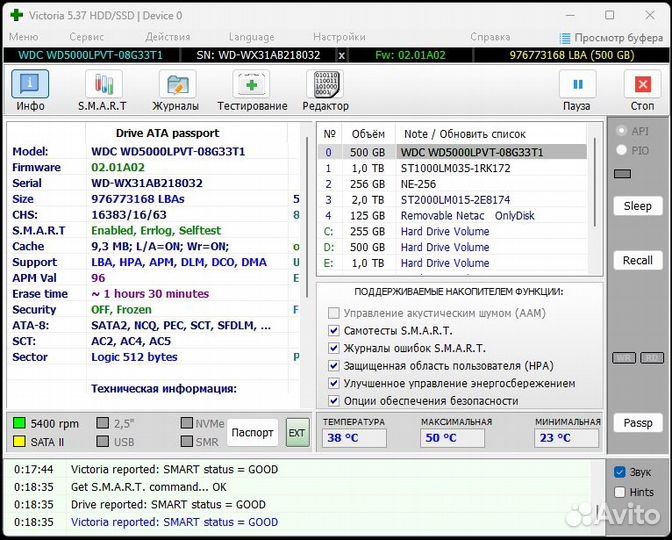Image resolution: width=672 pixels, height=540 pixels.
Task: Open the S.M.A.R.T test tubes panel
Action: coord(104,84)
